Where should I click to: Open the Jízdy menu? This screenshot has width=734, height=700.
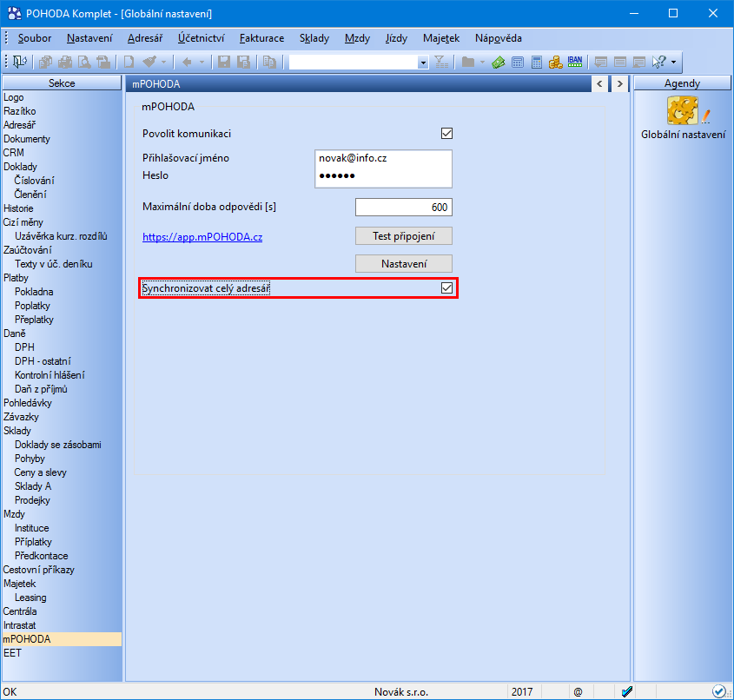click(x=396, y=38)
